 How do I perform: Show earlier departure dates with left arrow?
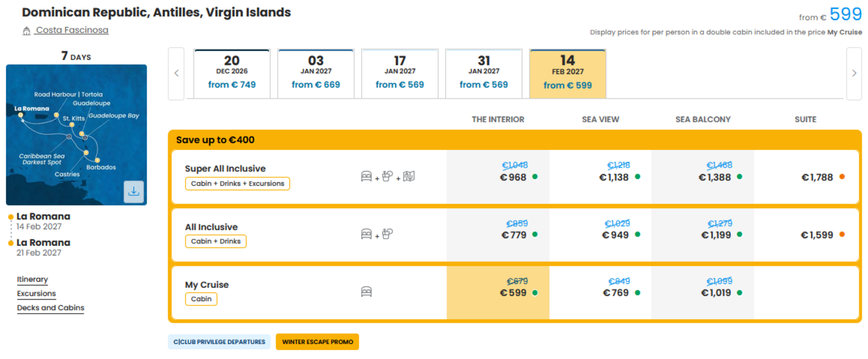click(x=176, y=74)
